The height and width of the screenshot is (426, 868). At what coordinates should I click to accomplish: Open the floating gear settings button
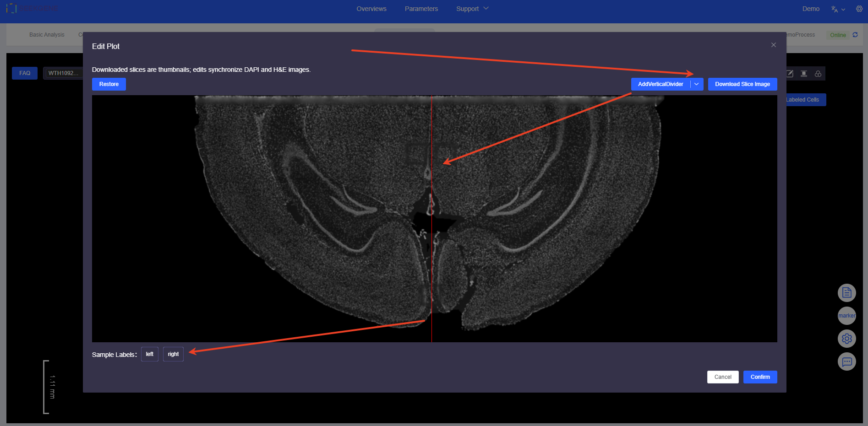pos(846,339)
